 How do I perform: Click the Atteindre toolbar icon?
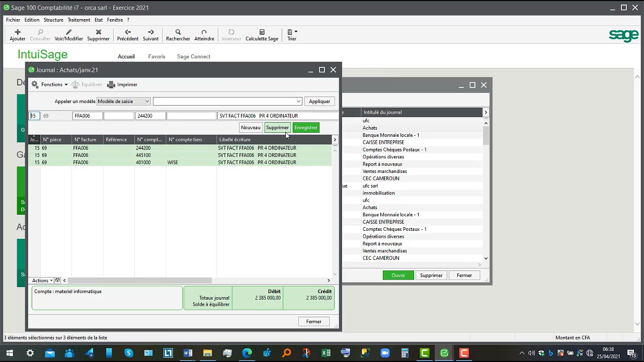pos(204,35)
